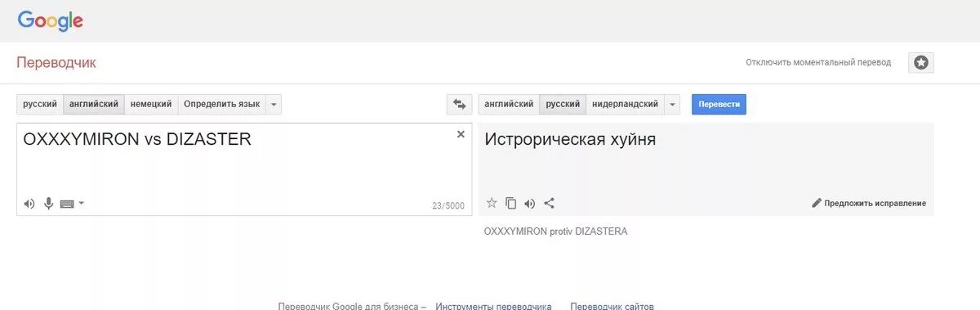Select английский as target language
Image resolution: width=980 pixels, height=310 pixels.
point(509,104)
